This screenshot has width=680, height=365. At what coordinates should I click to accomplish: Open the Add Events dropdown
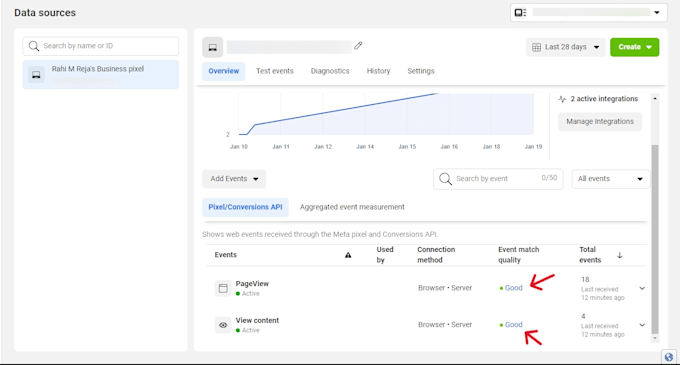(x=234, y=179)
